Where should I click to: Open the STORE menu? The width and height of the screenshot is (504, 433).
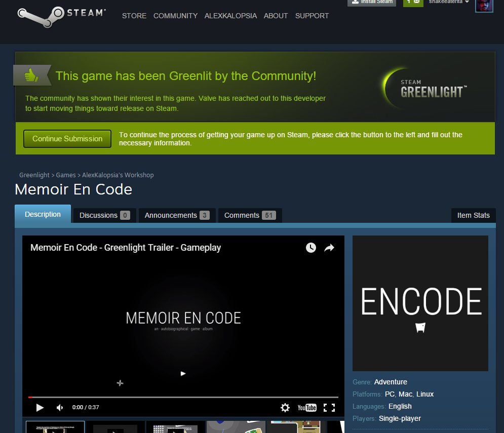tap(134, 16)
